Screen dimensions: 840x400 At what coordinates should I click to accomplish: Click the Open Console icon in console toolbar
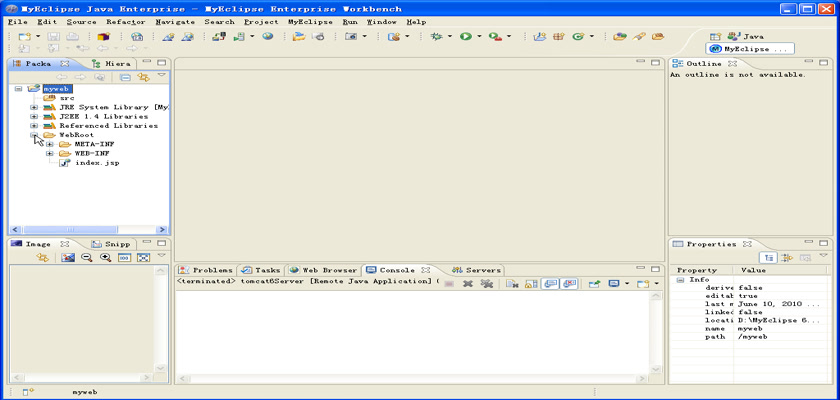(643, 284)
